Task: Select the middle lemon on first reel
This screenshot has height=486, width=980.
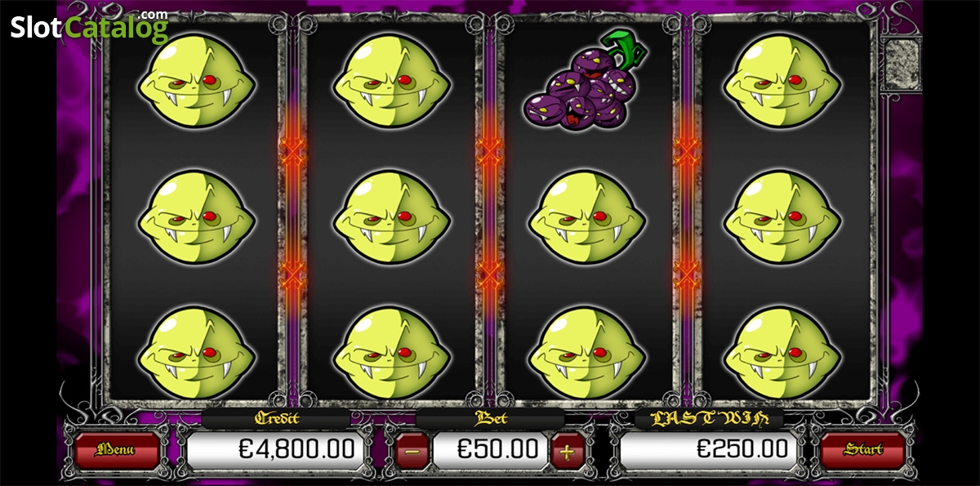Action: (196, 216)
